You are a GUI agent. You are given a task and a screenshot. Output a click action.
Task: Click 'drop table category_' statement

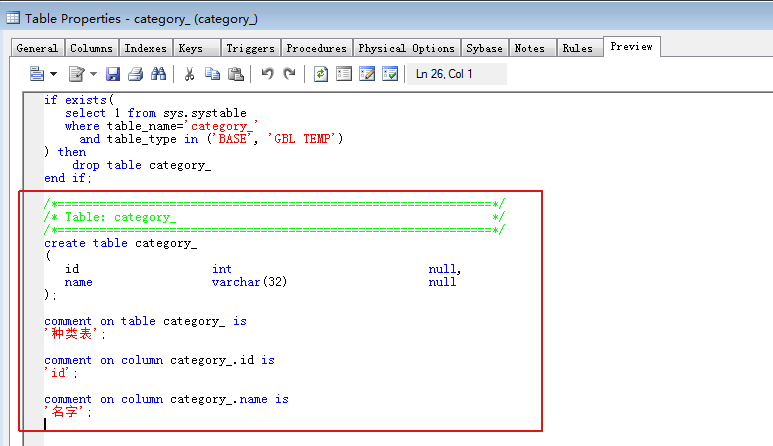[x=141, y=165]
